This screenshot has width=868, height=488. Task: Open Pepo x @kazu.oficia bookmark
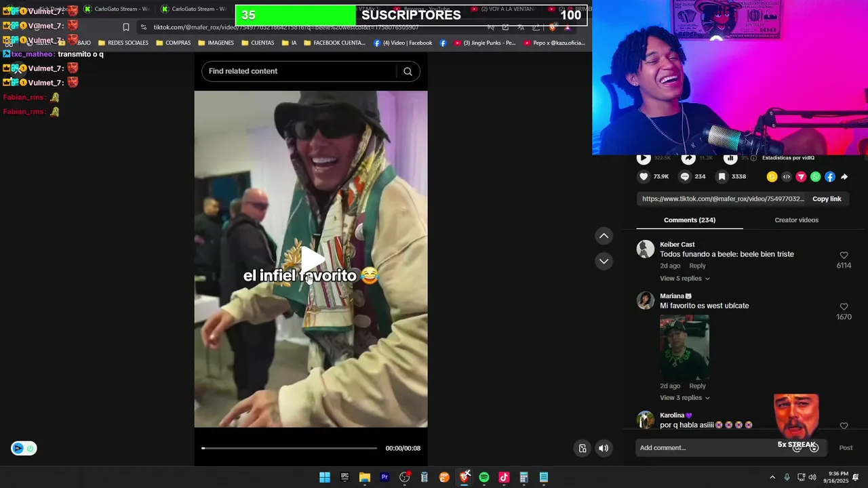point(554,43)
